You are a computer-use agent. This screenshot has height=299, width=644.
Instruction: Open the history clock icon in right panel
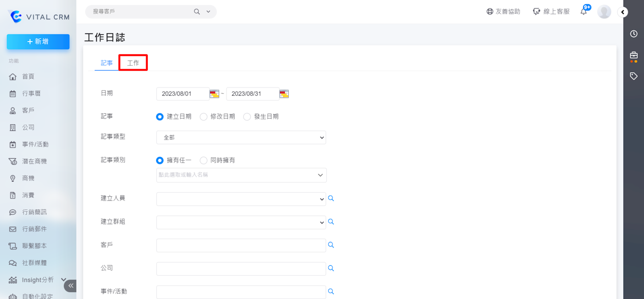(x=634, y=34)
